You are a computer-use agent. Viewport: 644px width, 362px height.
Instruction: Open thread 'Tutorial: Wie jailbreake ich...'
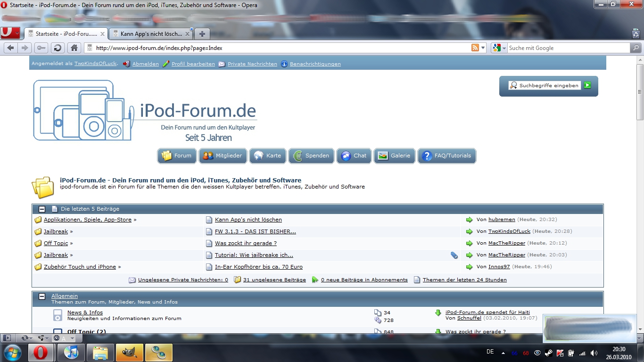click(254, 255)
